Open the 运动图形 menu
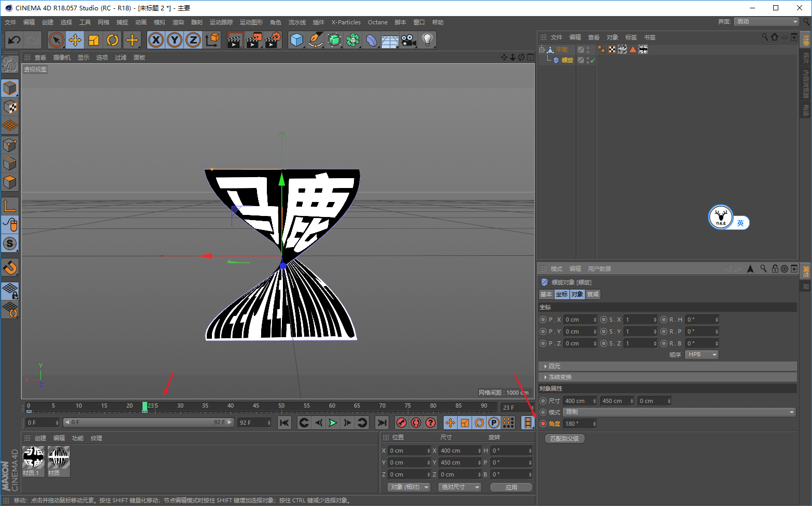This screenshot has height=506, width=812. point(251,22)
